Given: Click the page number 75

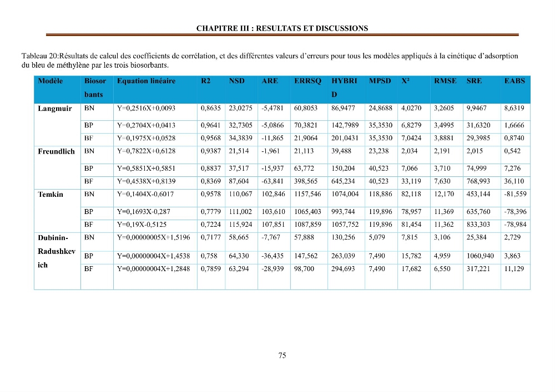Looking at the screenshot, I should [x=282, y=355].
